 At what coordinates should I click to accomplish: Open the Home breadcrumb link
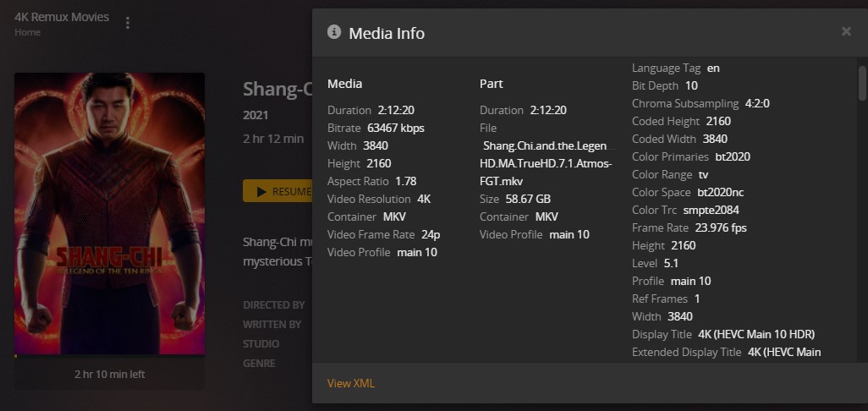click(x=27, y=32)
